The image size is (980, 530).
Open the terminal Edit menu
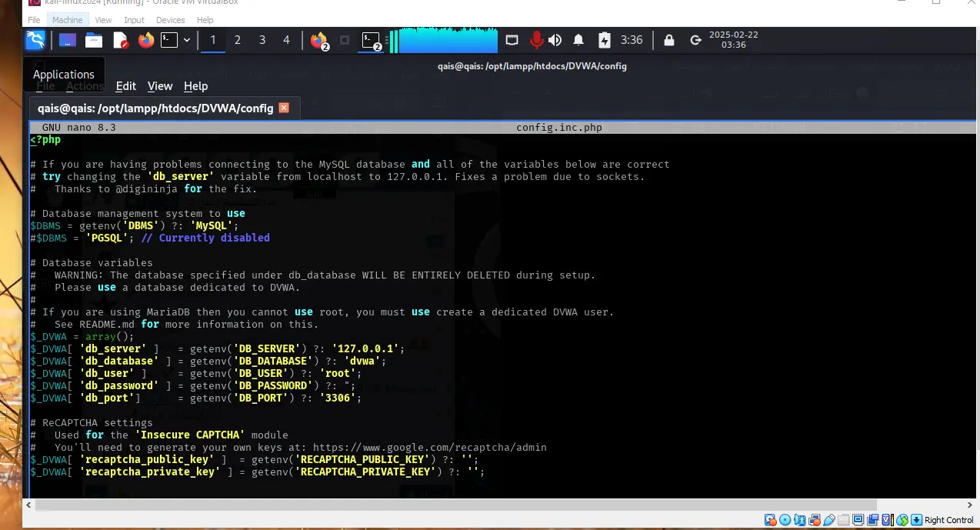126,86
